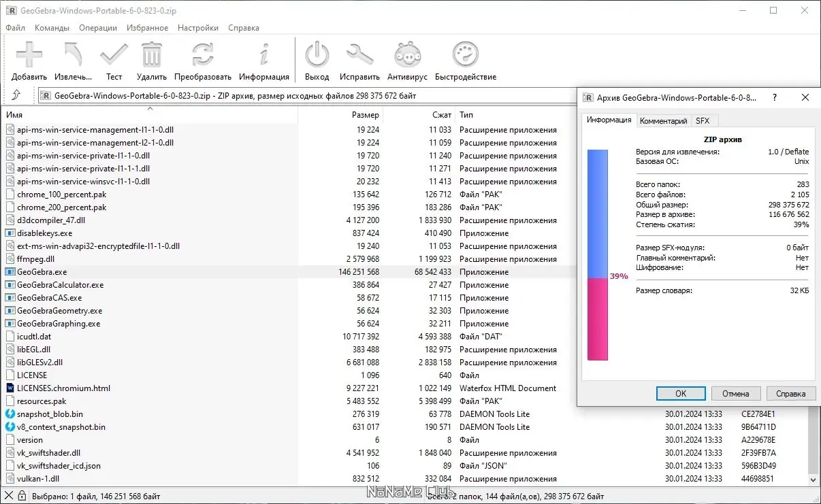Open Быстродействие (Performance) settings icon
This screenshot has height=504, width=821.
coord(465,54)
